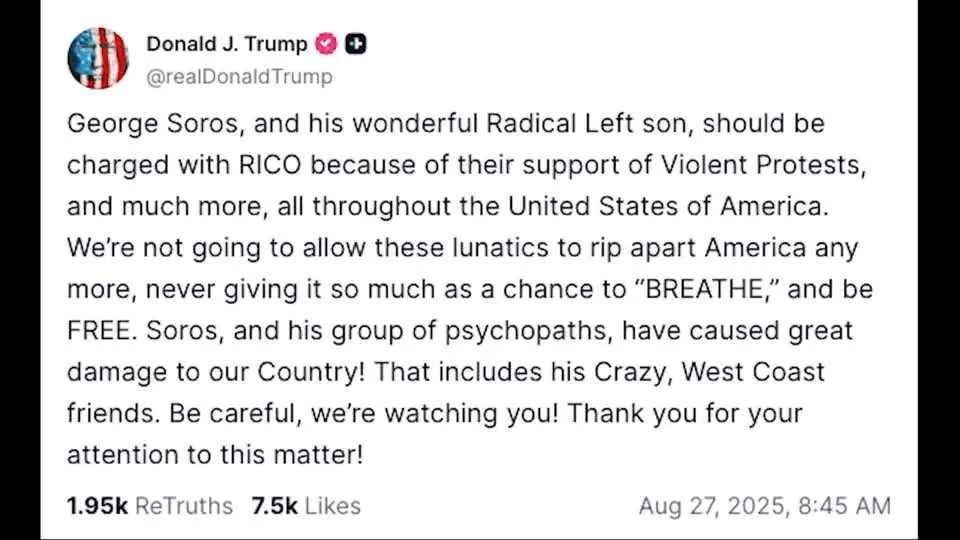
Task: Click the last line "attention to this matter!"
Action: [x=214, y=455]
